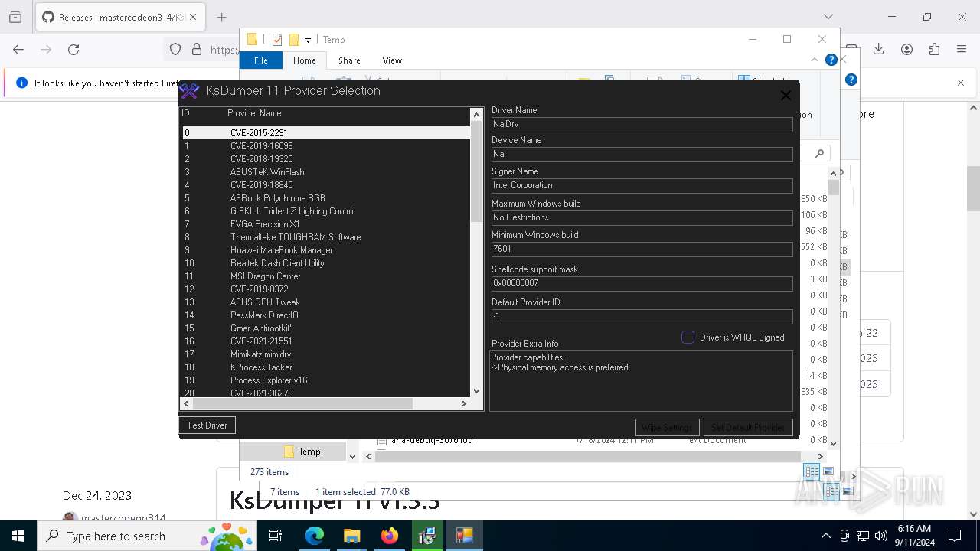Click the rightmost app icon on taskbar
The width and height of the screenshot is (980, 551).
[x=464, y=536]
